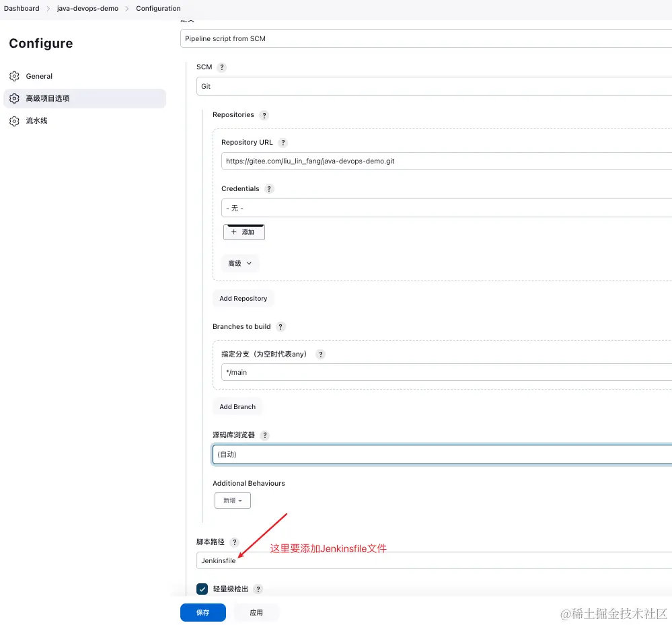Open help icon next to Repositories
This screenshot has width=672, height=625.
(264, 115)
